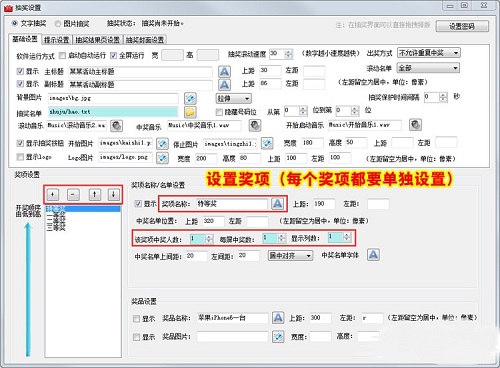Adjust the 显示列数 column count stepper
The width and height of the screenshot is (500, 368).
pyautogui.click(x=347, y=237)
